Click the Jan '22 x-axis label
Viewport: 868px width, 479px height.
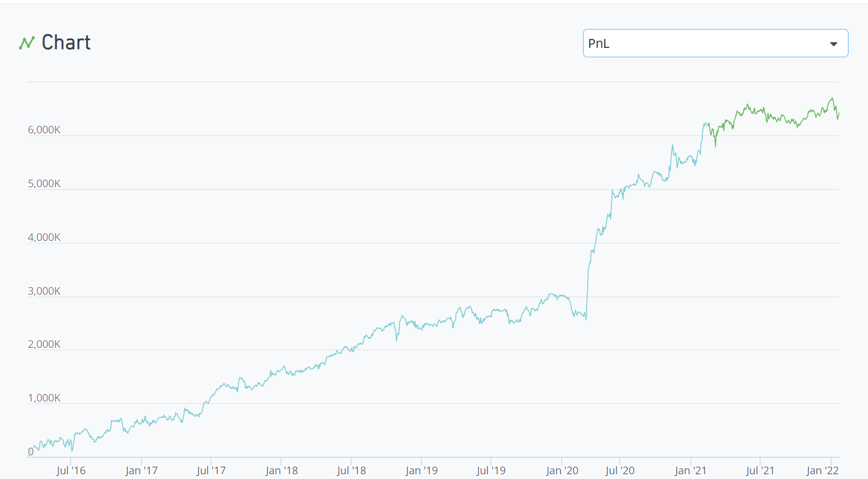pos(822,471)
